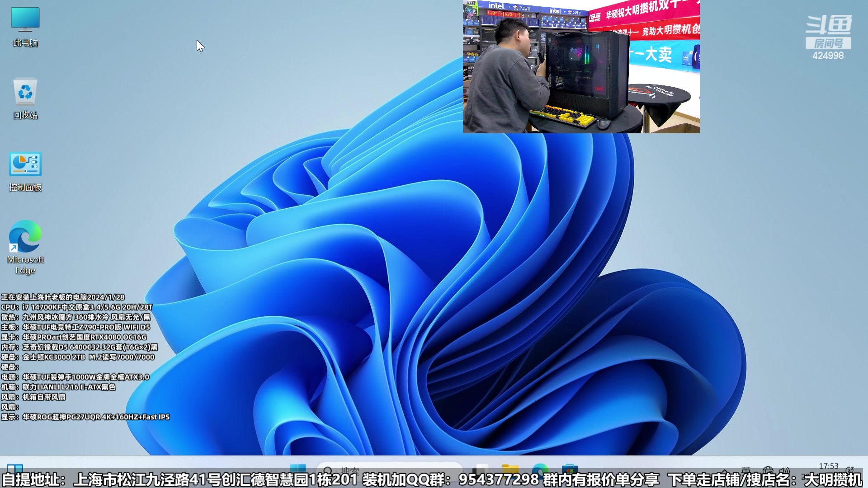868x488 pixels.
Task: Open the volume tray icon
Action: [x=784, y=470]
